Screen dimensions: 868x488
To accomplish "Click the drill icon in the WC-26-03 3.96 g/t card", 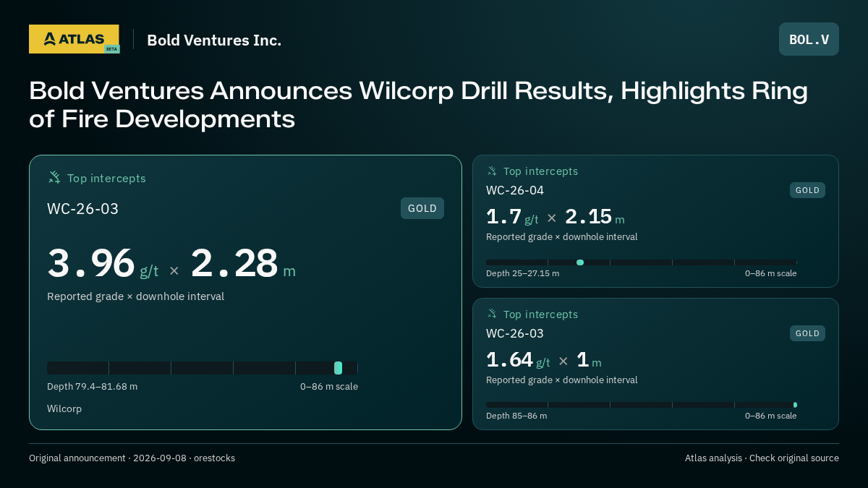I will click(x=54, y=178).
